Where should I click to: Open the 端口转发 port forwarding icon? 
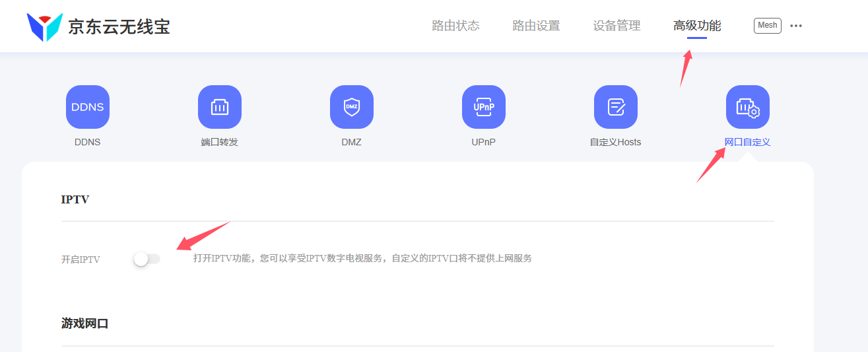point(220,107)
